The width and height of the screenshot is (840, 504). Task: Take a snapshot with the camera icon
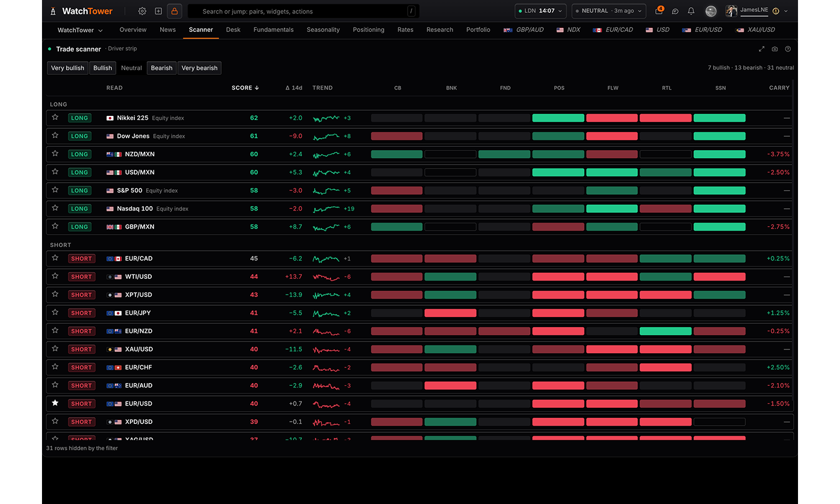[x=774, y=49]
